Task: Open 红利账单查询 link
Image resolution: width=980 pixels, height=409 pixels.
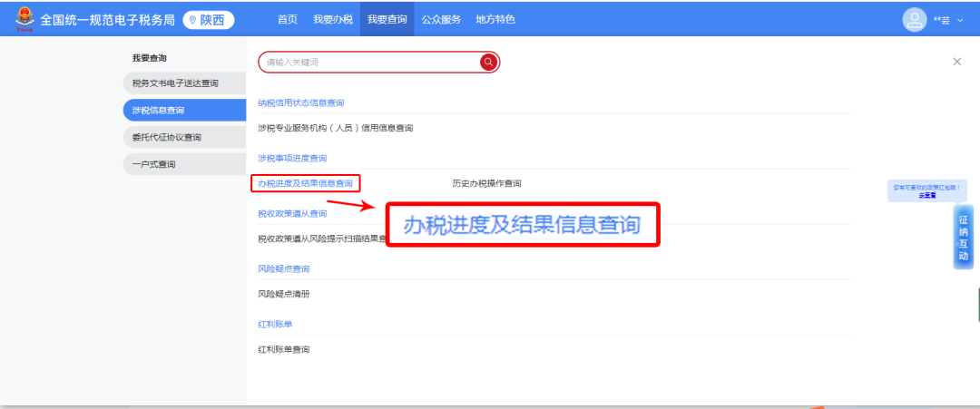Action: pos(284,350)
